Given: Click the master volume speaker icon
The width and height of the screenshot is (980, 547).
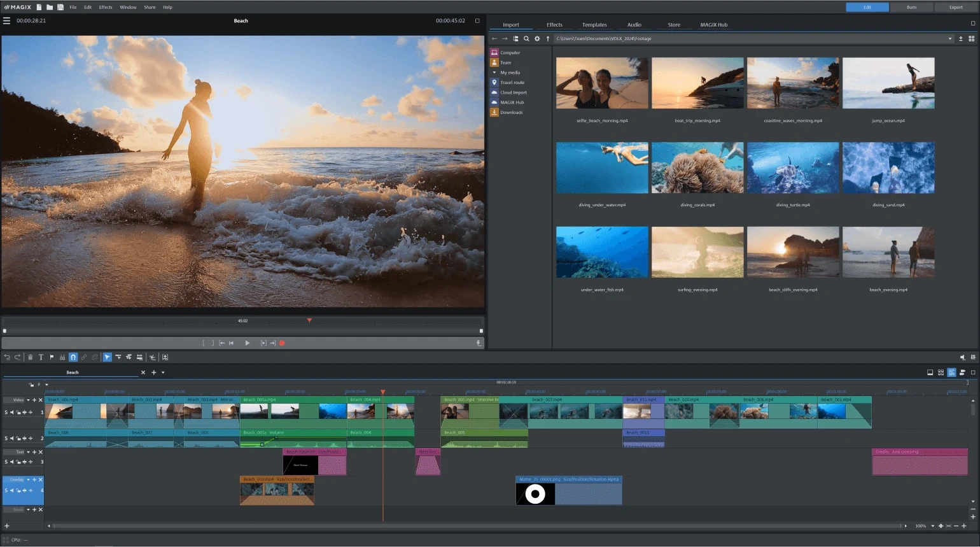Looking at the screenshot, I should tap(962, 358).
